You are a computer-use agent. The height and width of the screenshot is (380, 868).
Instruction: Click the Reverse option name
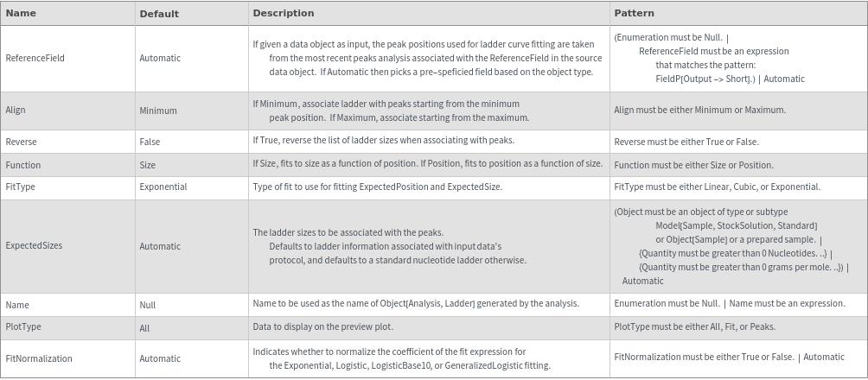coord(21,142)
